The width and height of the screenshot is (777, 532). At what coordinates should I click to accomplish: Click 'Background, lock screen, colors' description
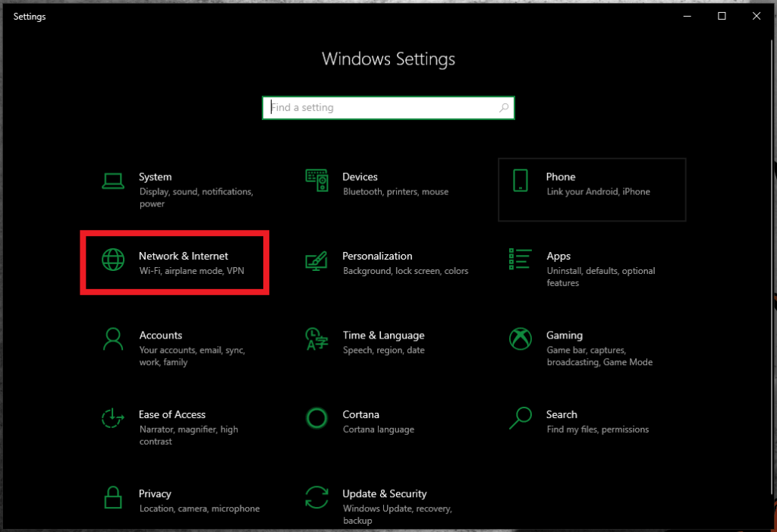tap(405, 271)
